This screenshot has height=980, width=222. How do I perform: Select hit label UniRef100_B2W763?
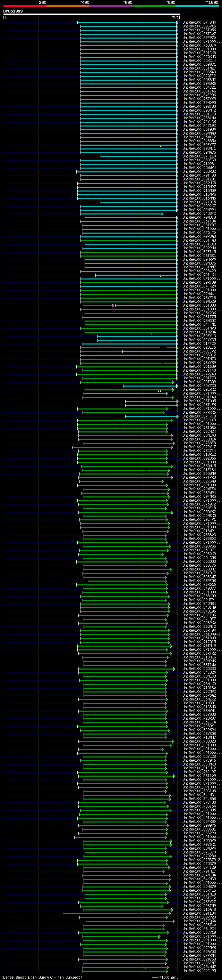tap(199, 959)
